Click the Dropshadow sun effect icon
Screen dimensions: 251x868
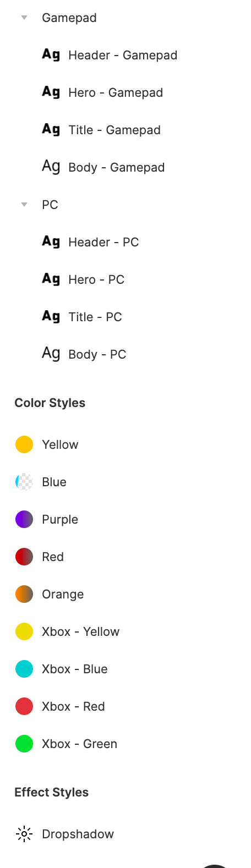click(x=24, y=834)
